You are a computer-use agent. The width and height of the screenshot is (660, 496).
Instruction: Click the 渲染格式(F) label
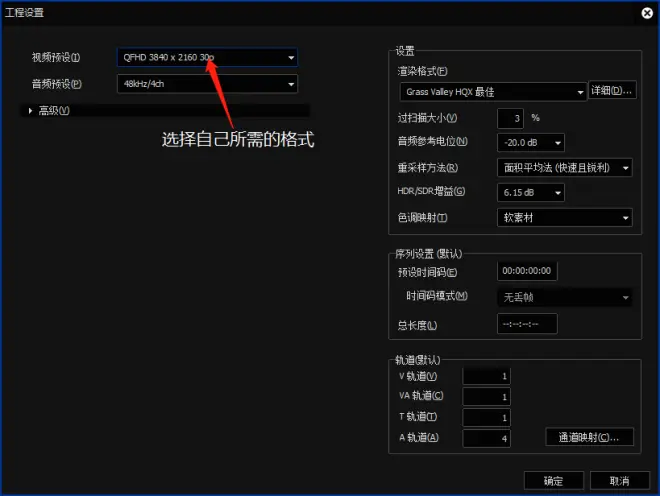pos(422,71)
